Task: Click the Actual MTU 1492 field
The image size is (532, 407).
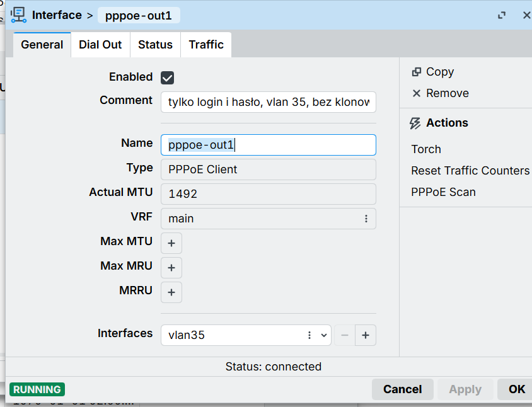Action: (x=269, y=194)
